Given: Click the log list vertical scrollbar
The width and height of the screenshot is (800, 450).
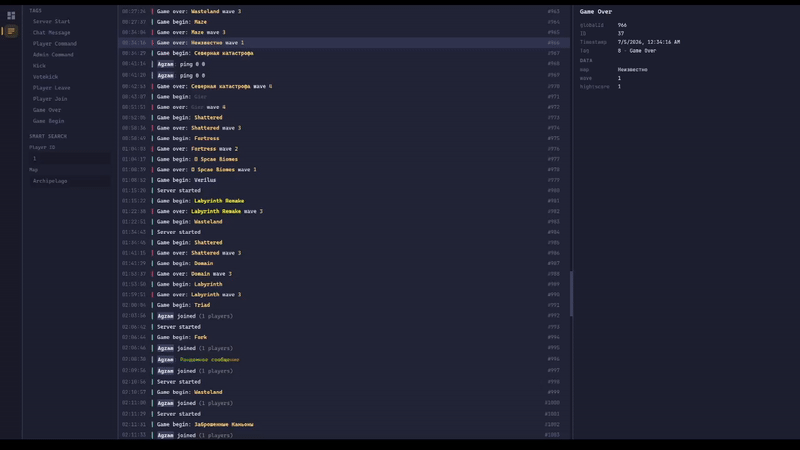Looking at the screenshot, I should [x=571, y=293].
